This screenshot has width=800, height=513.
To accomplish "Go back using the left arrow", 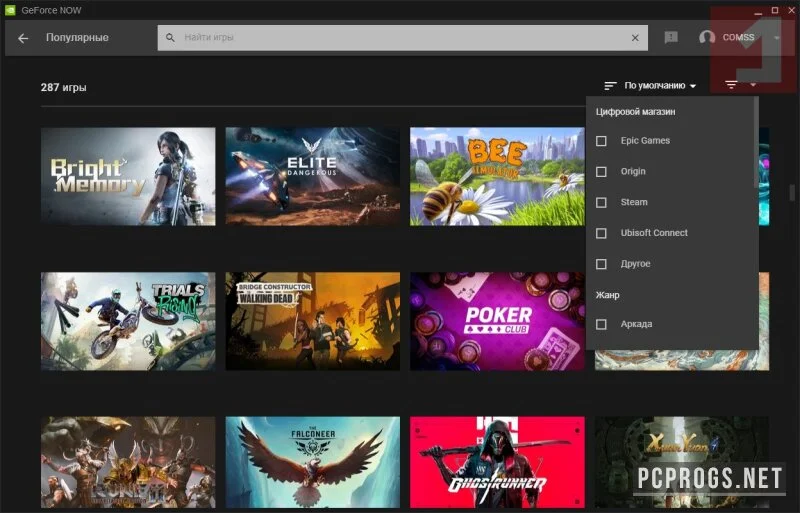I will coord(23,38).
